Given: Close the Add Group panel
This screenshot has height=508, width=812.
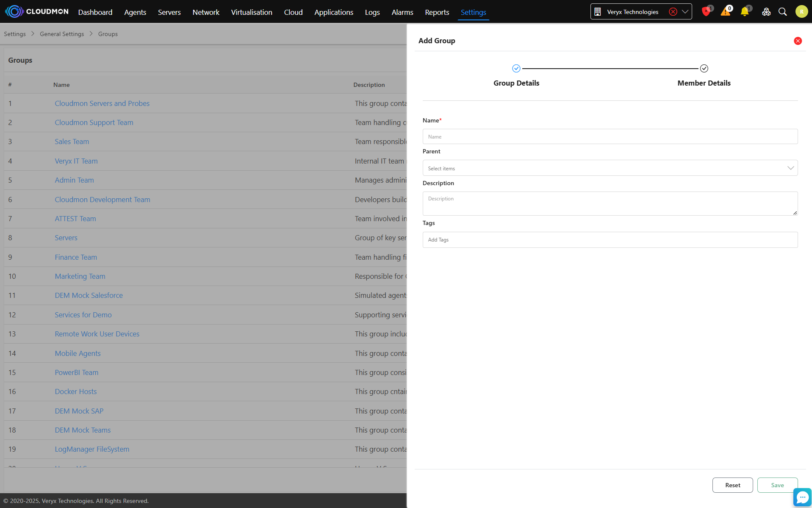Looking at the screenshot, I should [798, 41].
